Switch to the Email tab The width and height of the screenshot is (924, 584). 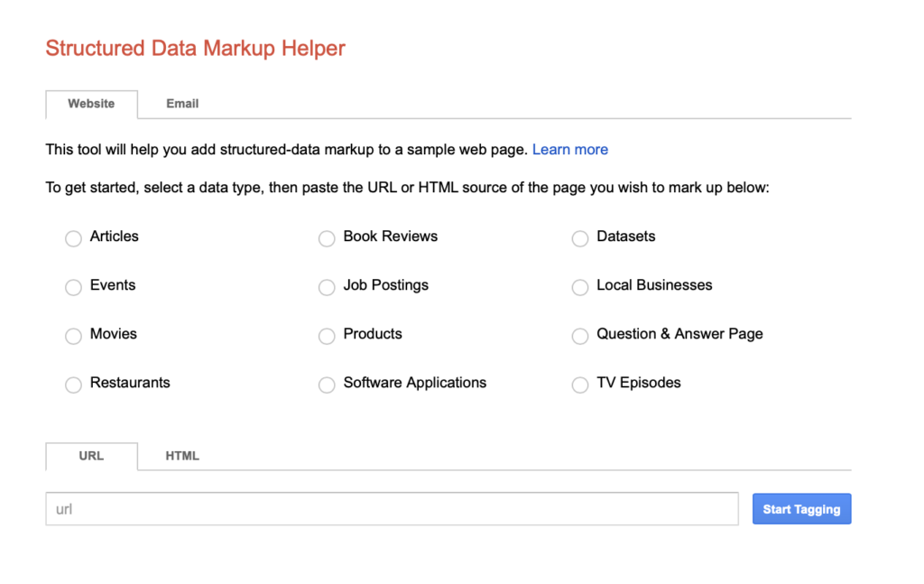(x=181, y=104)
